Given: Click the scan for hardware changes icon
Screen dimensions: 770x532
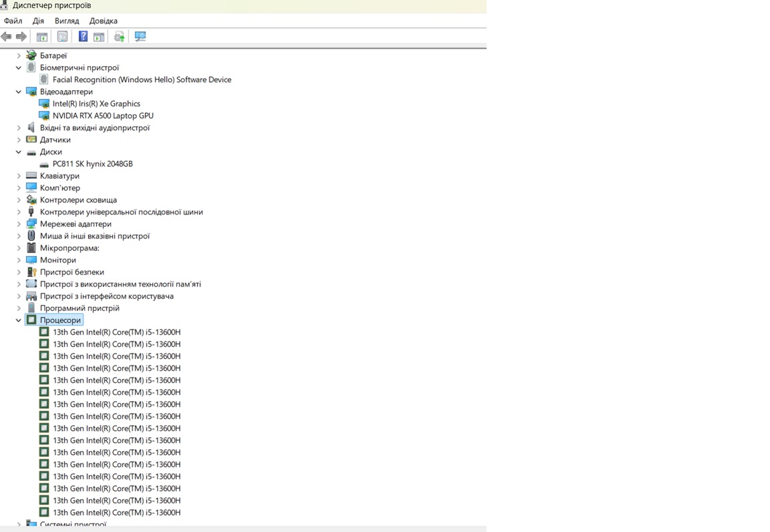Looking at the screenshot, I should tap(140, 36).
